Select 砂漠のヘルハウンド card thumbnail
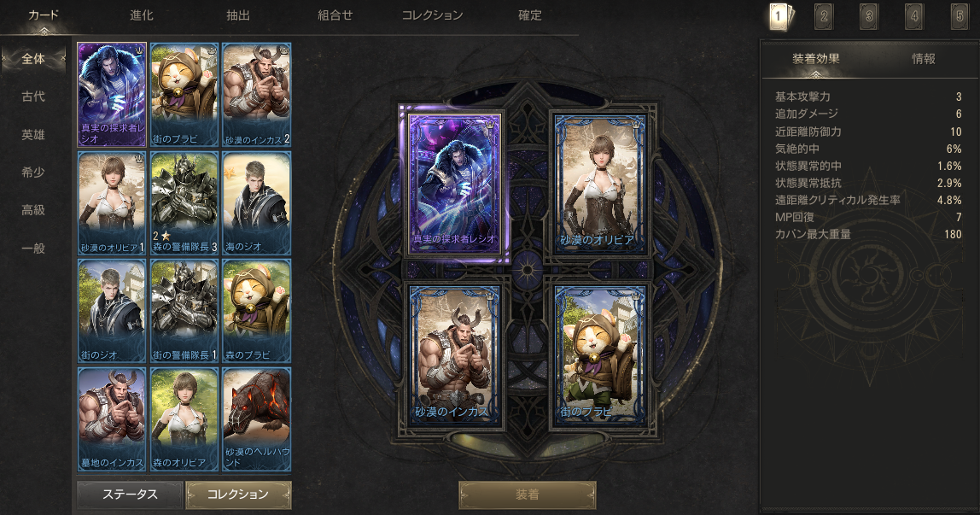This screenshot has height=515, width=980. (256, 418)
